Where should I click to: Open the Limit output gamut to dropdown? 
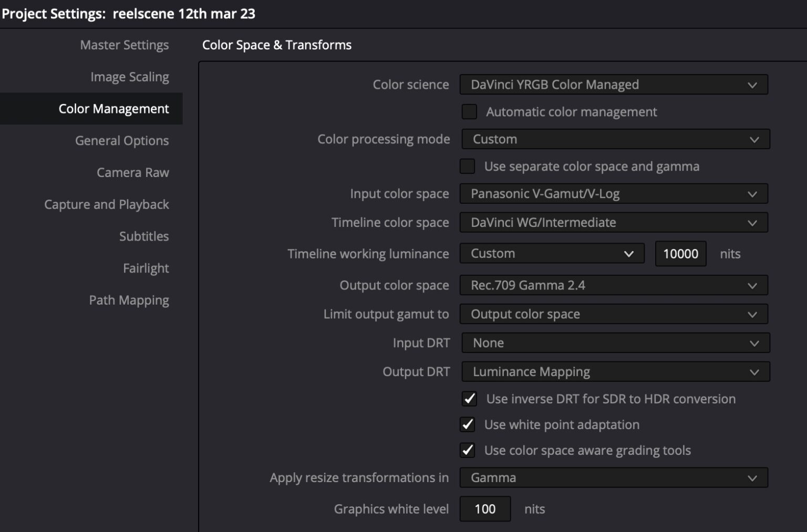[x=613, y=314]
